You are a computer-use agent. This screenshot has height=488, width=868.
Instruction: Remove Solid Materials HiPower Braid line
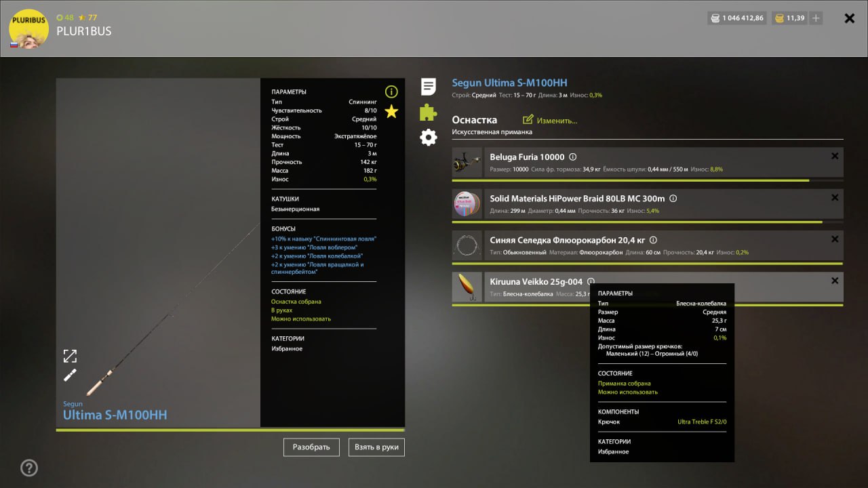(x=835, y=197)
